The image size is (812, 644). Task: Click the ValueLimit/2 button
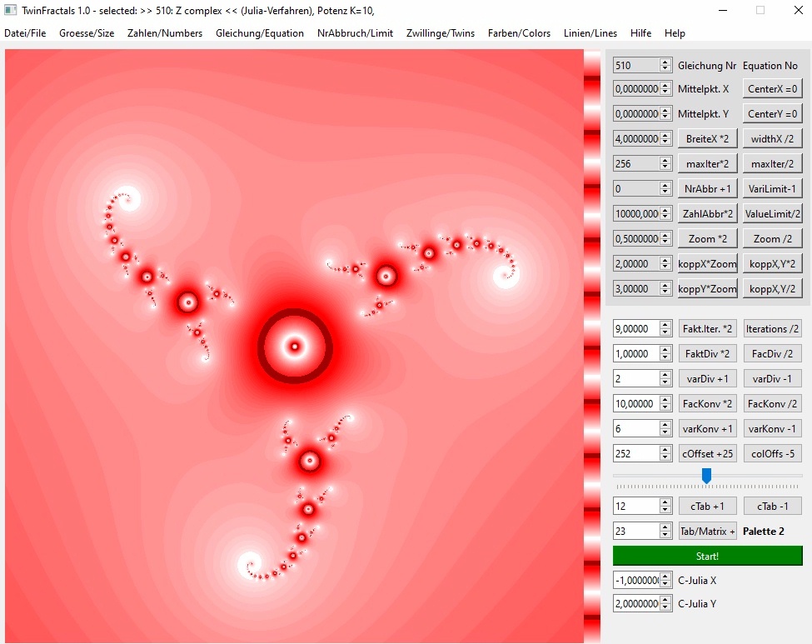[x=772, y=213]
